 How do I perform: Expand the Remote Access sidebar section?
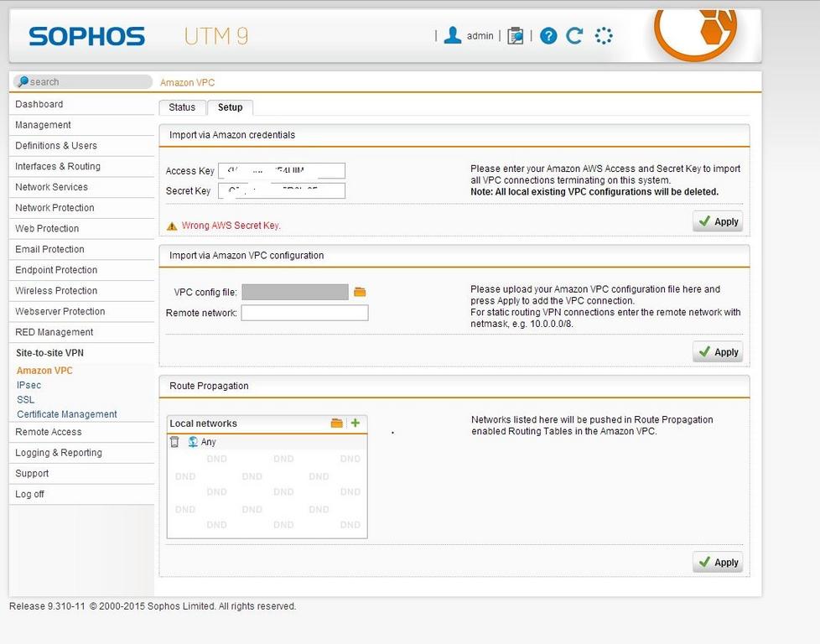click(49, 432)
